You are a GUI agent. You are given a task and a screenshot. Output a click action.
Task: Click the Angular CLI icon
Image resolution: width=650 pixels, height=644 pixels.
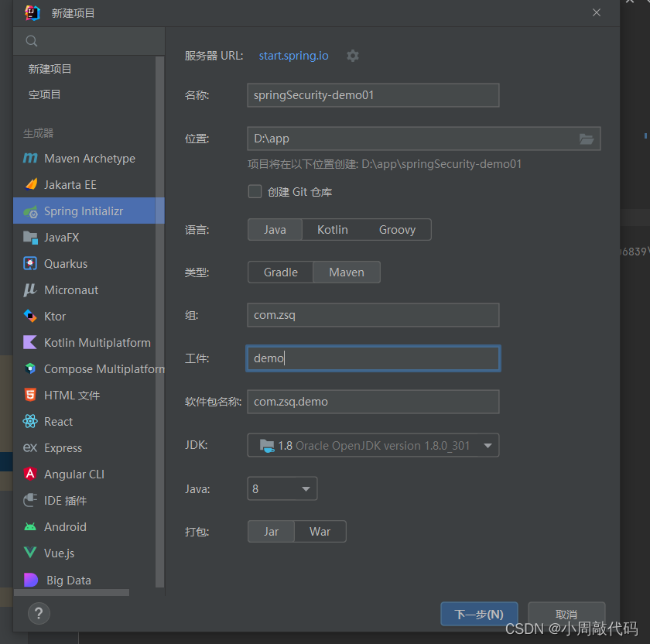coord(30,474)
